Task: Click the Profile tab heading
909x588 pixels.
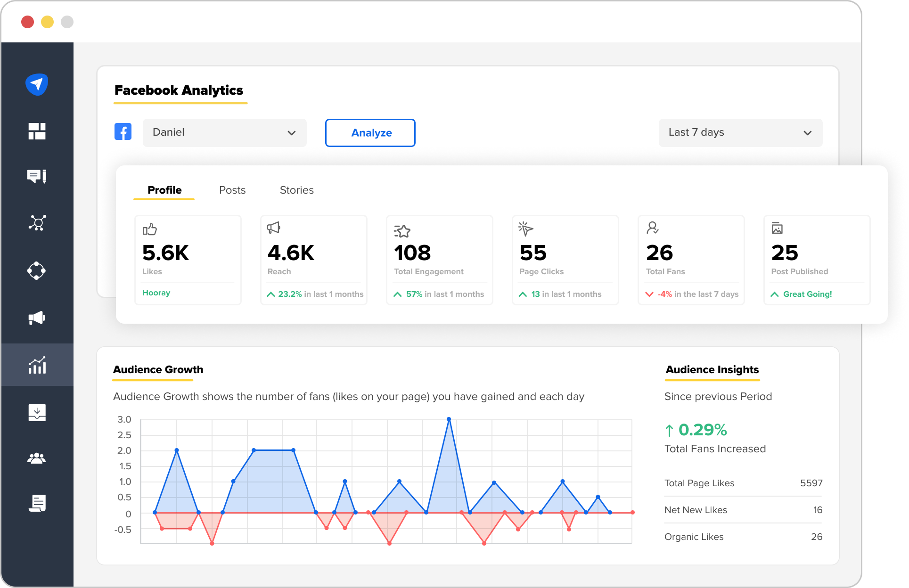Action: [164, 190]
